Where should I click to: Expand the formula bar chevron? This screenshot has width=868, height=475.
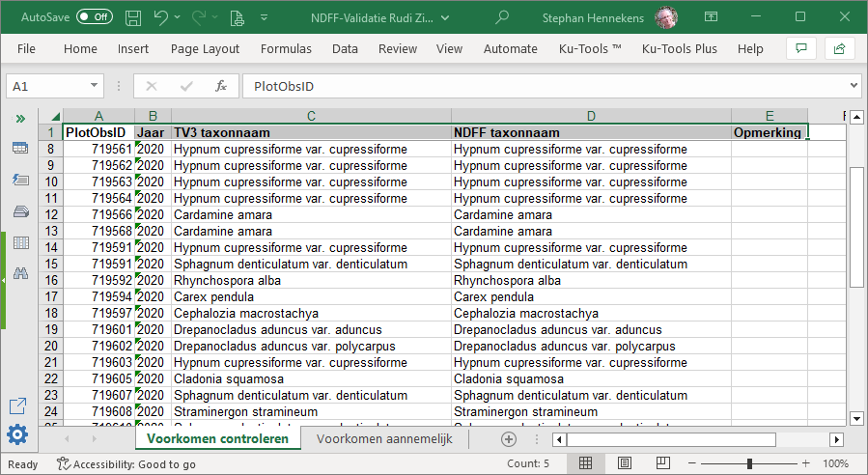pyautogui.click(x=854, y=86)
